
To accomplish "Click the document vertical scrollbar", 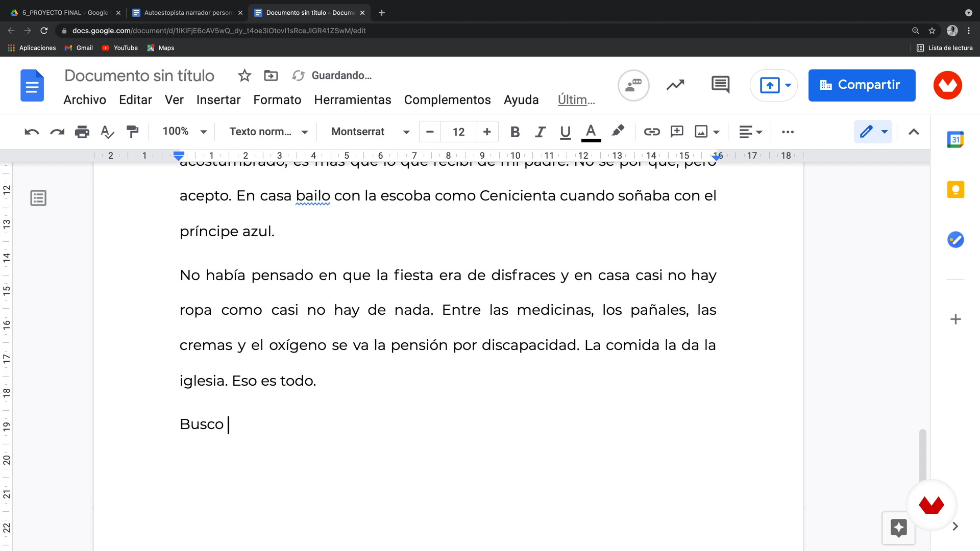I will click(x=922, y=456).
